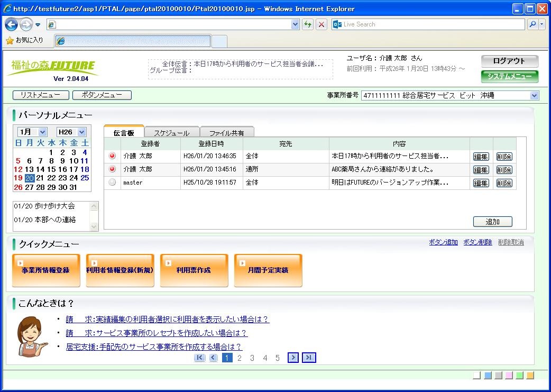The width and height of the screenshot is (551, 392).
Task: Open the Favorites star icon
Action: tap(10, 40)
